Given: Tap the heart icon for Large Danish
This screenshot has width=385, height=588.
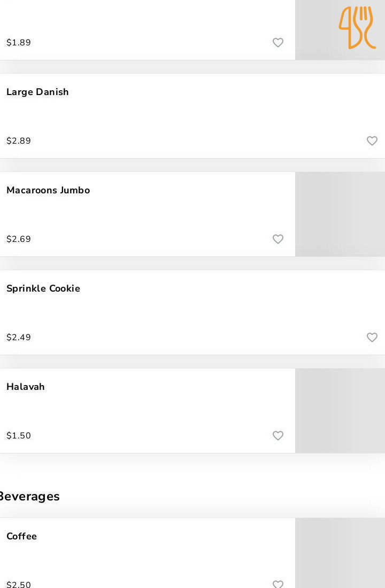Looking at the screenshot, I should click(372, 141).
